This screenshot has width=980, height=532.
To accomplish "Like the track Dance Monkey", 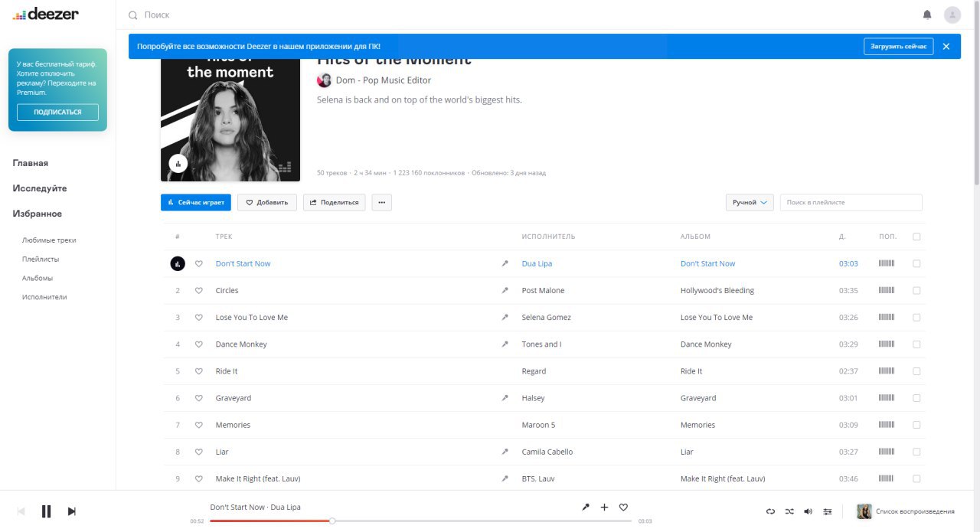I will (199, 344).
